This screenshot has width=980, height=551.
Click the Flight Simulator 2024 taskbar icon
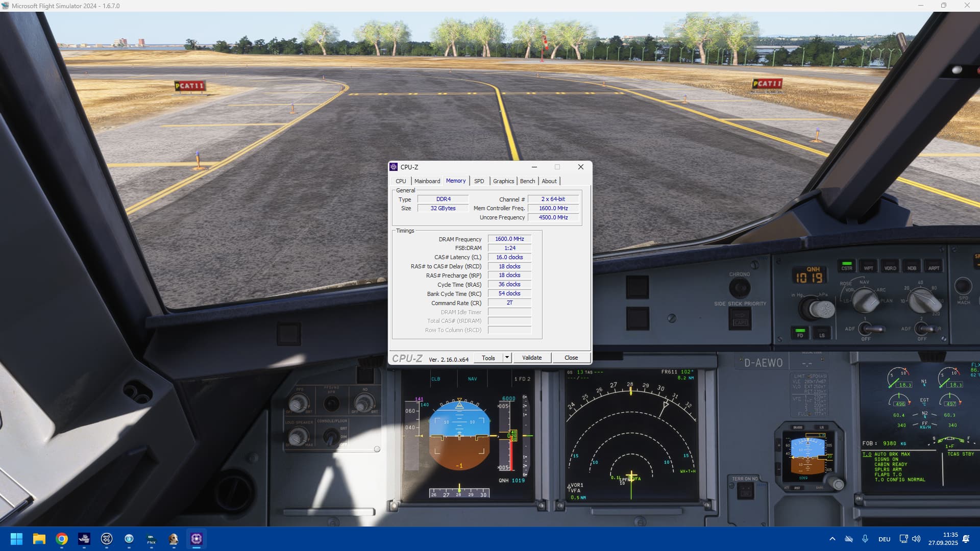click(x=84, y=539)
